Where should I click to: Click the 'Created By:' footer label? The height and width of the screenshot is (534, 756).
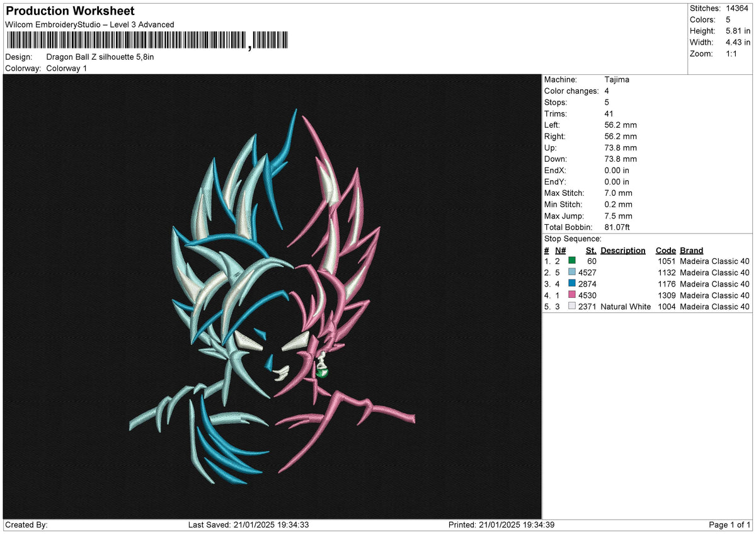(26, 525)
